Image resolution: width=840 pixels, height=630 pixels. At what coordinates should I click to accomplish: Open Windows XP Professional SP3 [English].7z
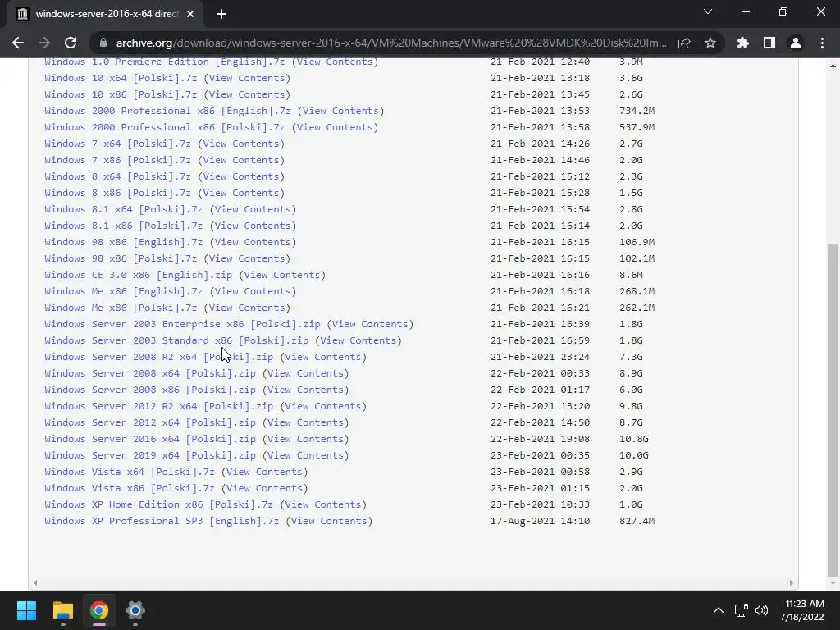162,521
